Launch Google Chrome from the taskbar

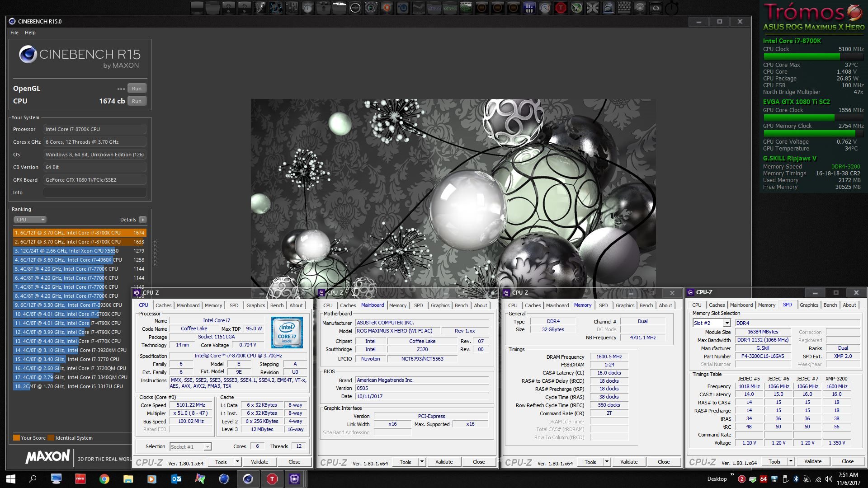pos(104,479)
